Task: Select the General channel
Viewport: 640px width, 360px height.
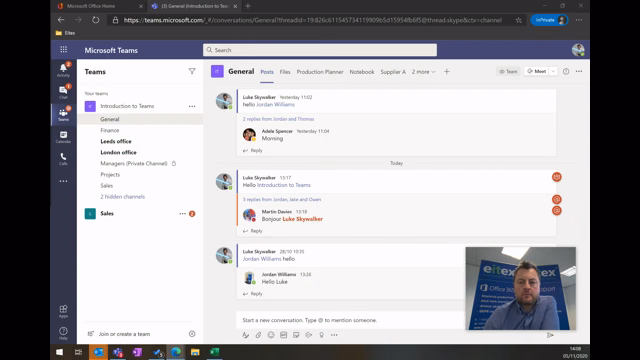Action: (x=140, y=119)
